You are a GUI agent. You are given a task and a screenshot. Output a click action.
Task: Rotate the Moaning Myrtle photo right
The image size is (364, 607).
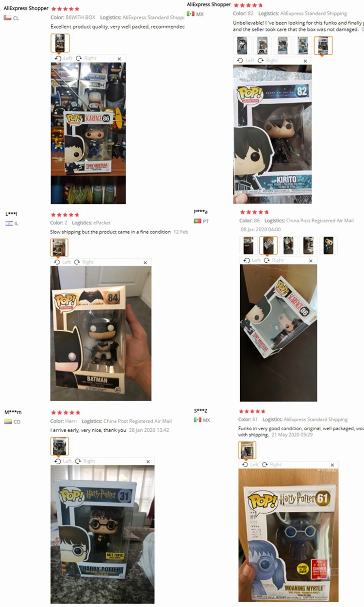[x=272, y=465]
